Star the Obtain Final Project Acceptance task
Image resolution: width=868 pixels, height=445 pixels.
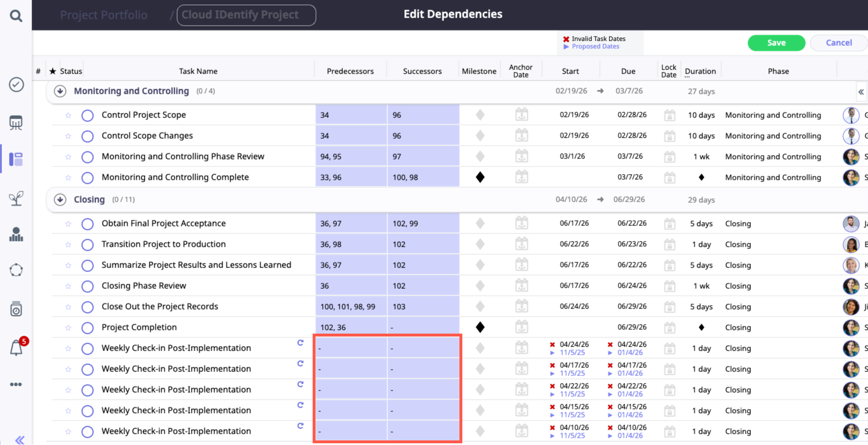(x=68, y=224)
